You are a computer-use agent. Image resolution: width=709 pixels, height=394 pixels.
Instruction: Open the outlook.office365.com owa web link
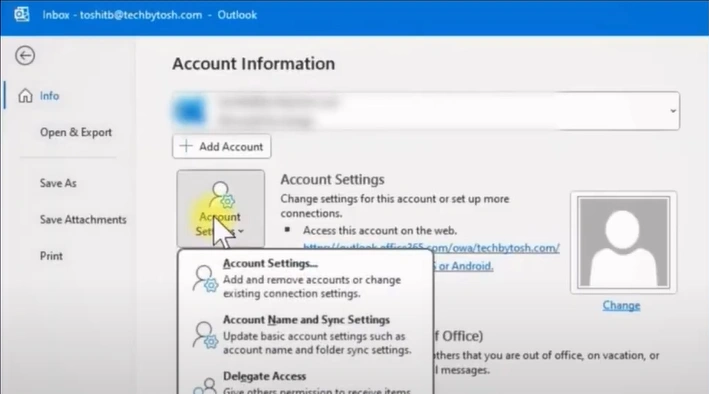431,248
